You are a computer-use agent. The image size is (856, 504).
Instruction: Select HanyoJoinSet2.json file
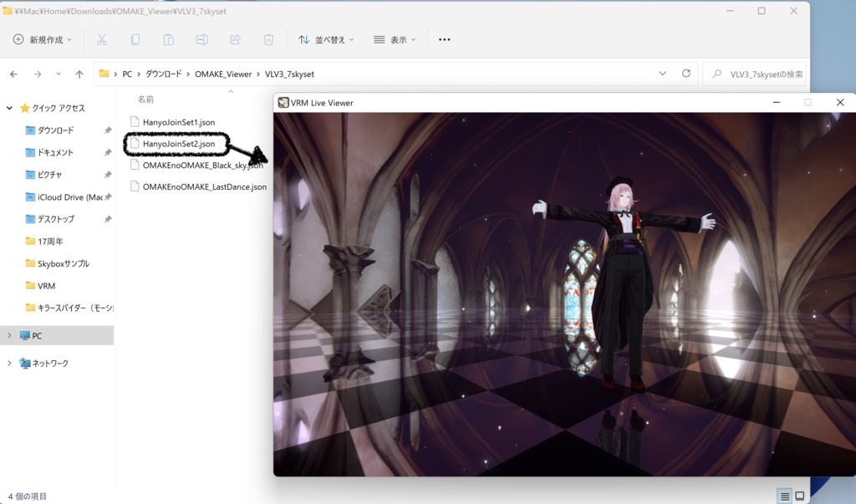point(172,144)
